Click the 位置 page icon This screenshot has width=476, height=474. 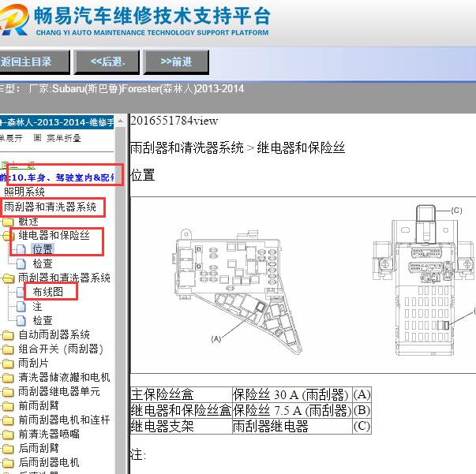coord(21,250)
